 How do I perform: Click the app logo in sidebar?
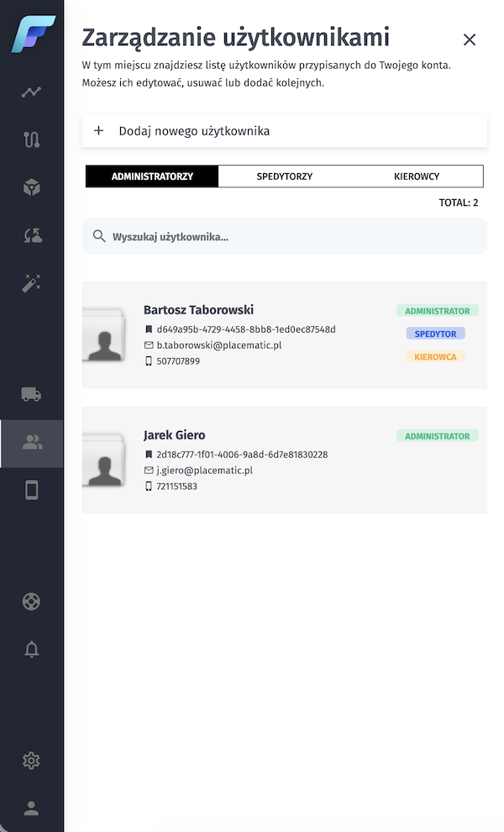pos(32,34)
